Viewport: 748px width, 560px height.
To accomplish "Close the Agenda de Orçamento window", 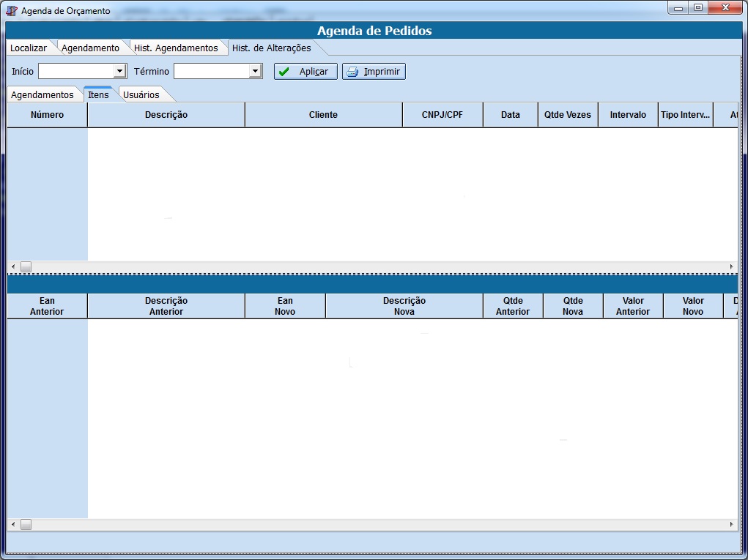I will [x=725, y=7].
